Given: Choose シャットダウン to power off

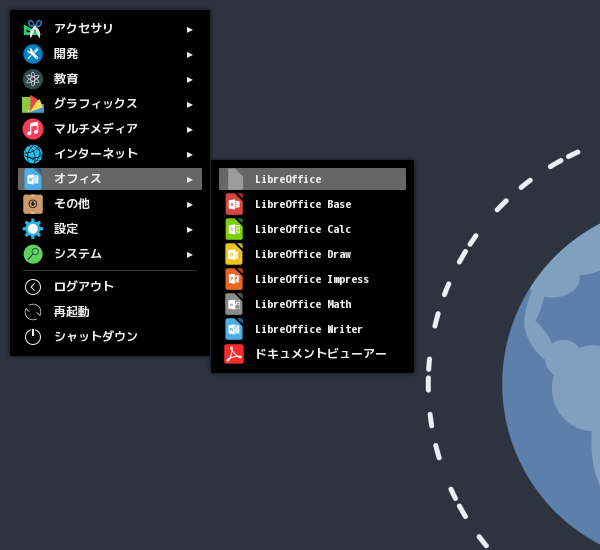Looking at the screenshot, I should point(110,337).
